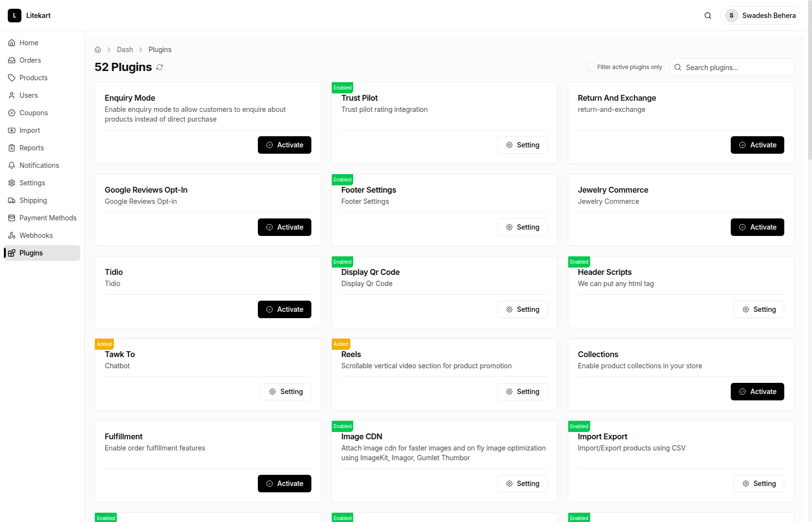Screen dimensions: 812x522
Task: Click the Home sidebar icon
Action: click(12, 43)
